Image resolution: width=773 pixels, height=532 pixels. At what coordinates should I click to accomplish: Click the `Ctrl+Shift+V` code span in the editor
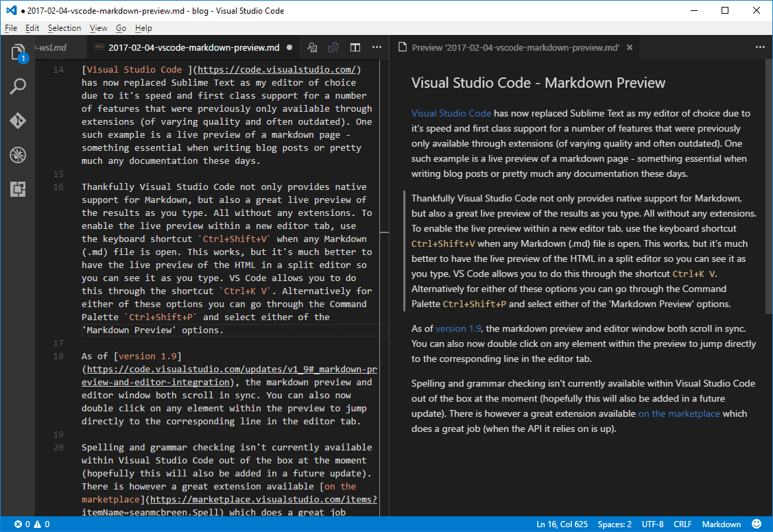coord(234,239)
